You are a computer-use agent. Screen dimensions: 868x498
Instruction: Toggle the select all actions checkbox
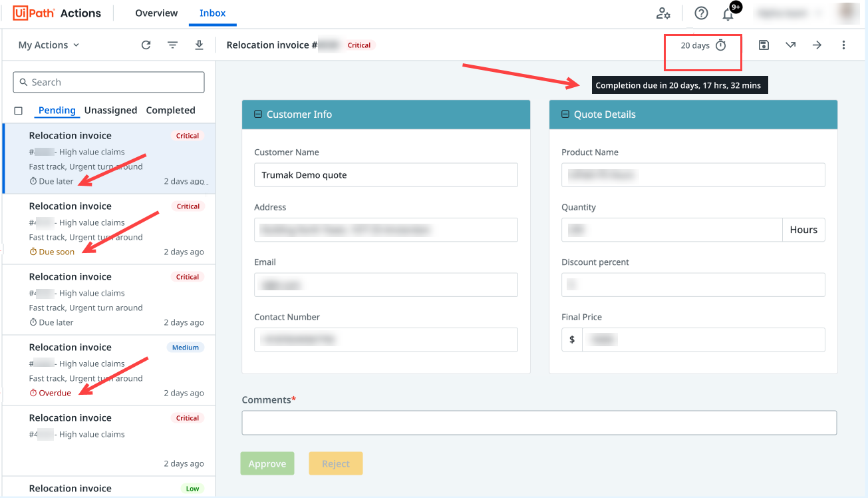pyautogui.click(x=19, y=111)
